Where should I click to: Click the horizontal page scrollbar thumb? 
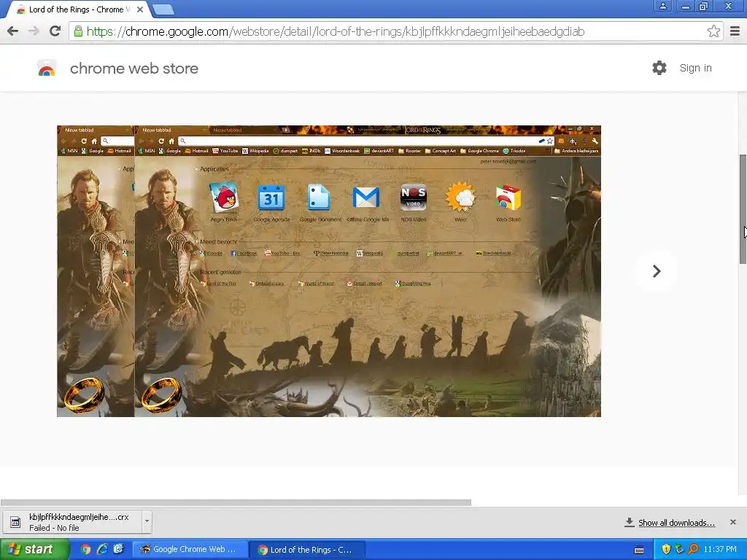click(x=236, y=503)
